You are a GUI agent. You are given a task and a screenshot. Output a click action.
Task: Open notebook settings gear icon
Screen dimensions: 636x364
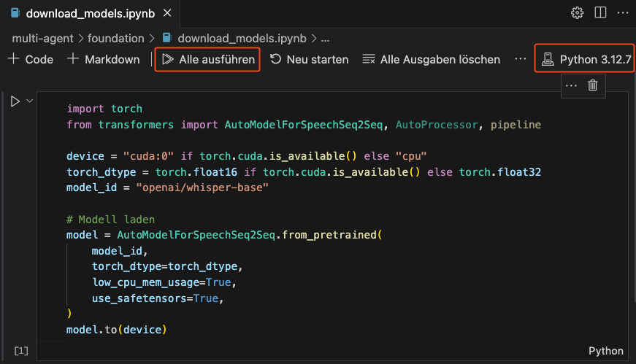tap(577, 13)
